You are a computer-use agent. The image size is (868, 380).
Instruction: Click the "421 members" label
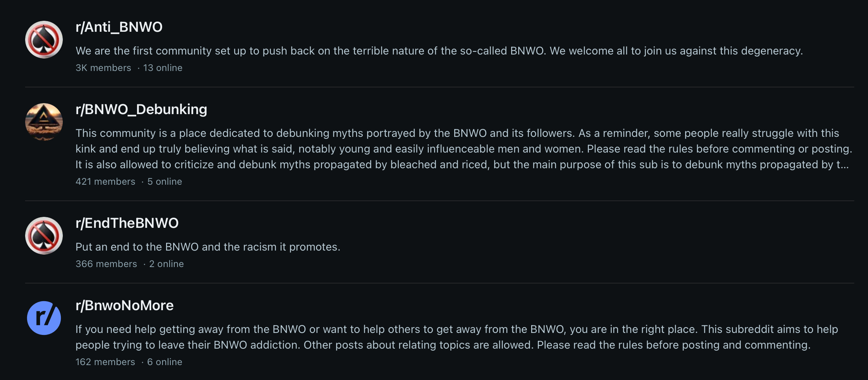point(105,182)
